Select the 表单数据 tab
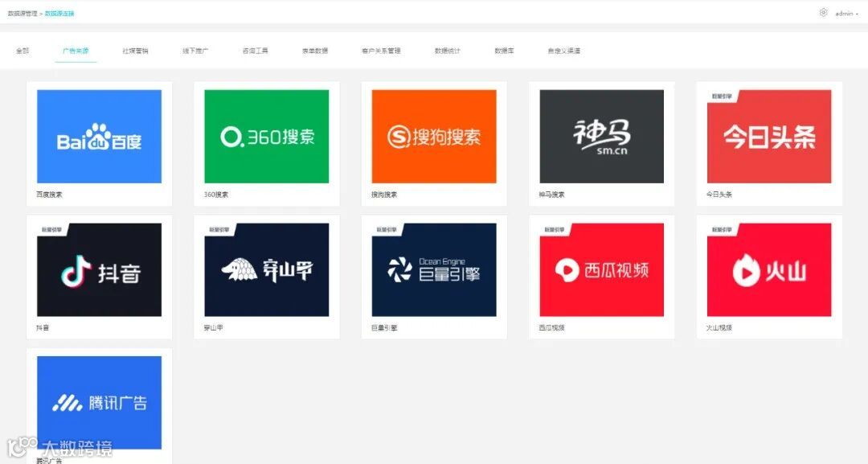The height and width of the screenshot is (464, 868). 315,51
